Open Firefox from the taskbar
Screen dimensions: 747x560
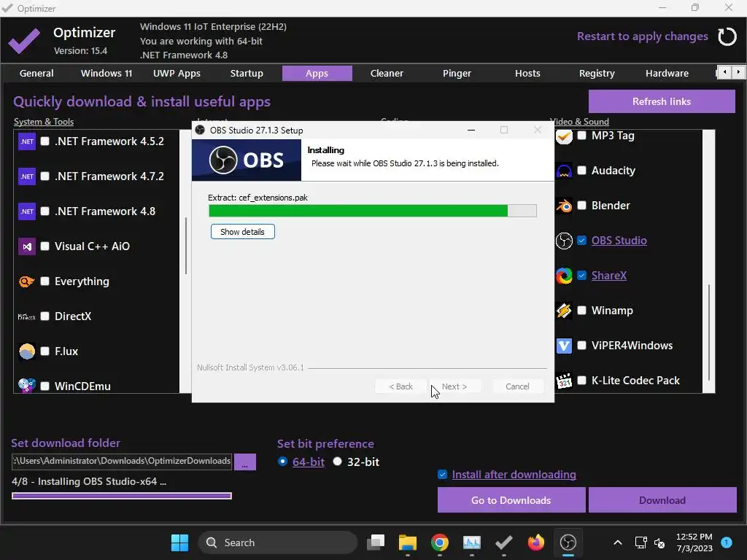click(536, 542)
